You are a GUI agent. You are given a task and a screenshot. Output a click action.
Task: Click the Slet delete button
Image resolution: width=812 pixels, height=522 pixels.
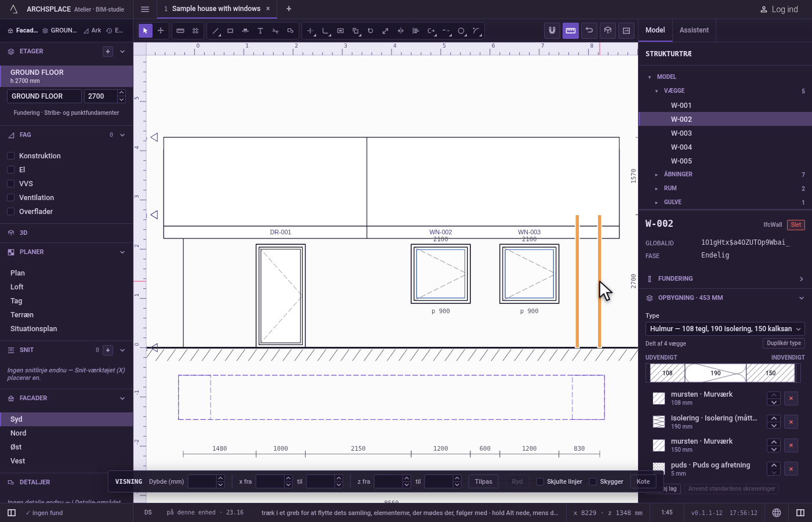(x=796, y=225)
